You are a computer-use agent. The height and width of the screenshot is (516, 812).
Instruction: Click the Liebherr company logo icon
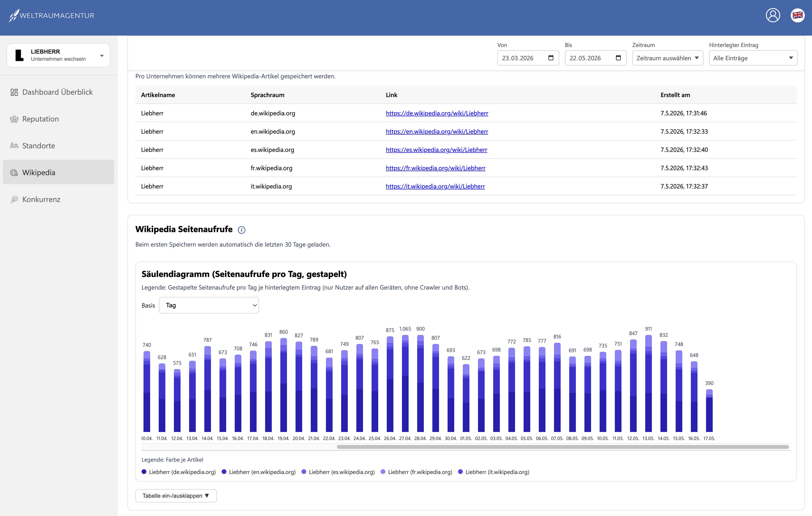coord(19,55)
